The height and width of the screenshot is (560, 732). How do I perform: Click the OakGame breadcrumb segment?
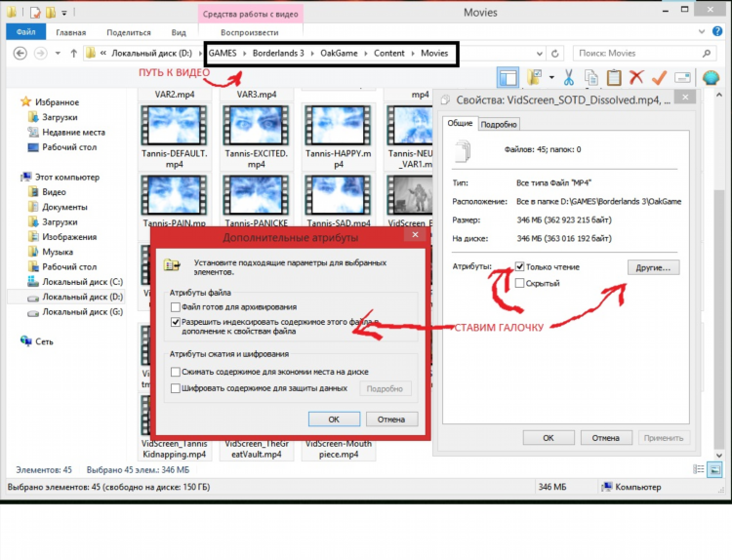(x=339, y=54)
